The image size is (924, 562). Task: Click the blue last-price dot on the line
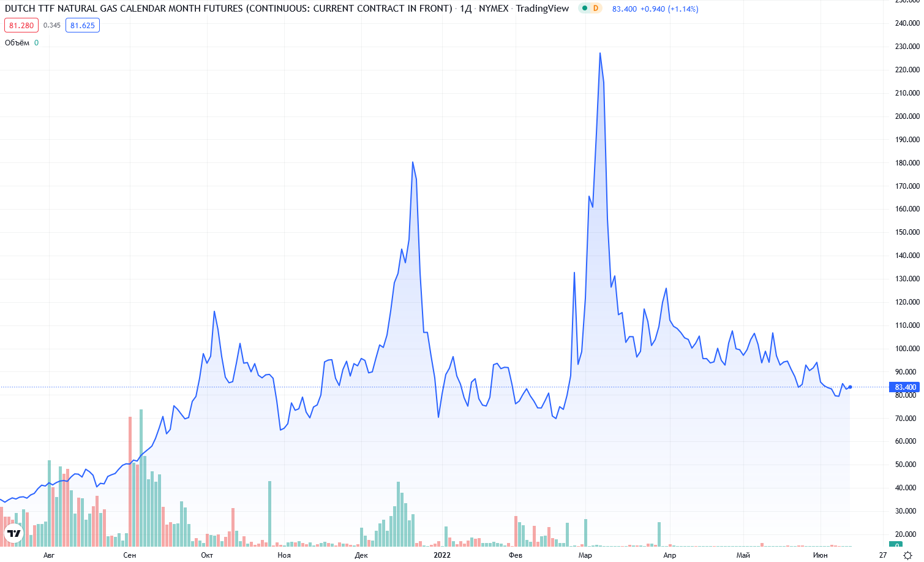[850, 387]
